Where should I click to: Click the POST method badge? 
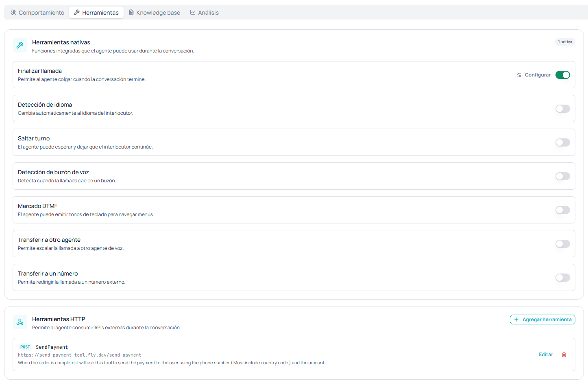(x=25, y=347)
